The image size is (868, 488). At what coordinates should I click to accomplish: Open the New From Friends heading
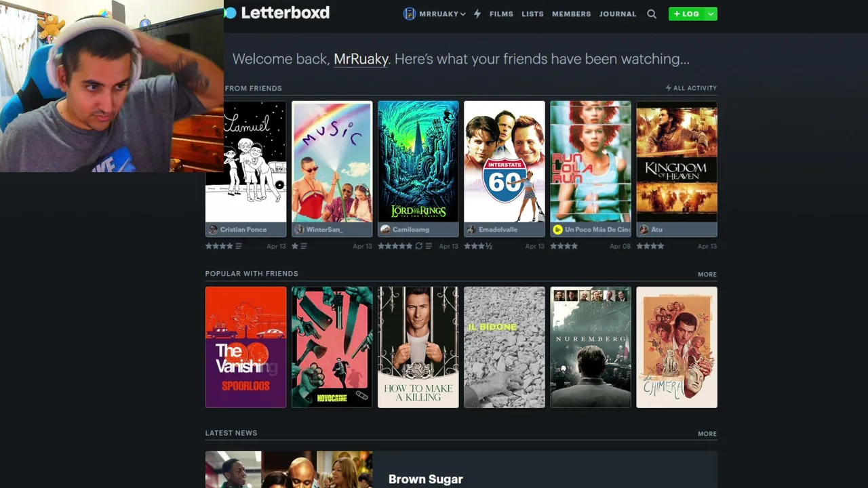[x=252, y=88]
